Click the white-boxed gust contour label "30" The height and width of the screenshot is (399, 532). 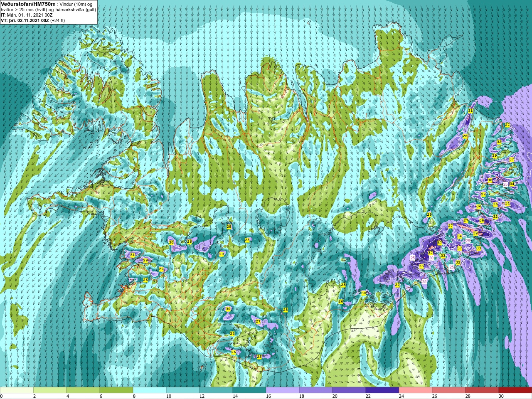(x=431, y=258)
